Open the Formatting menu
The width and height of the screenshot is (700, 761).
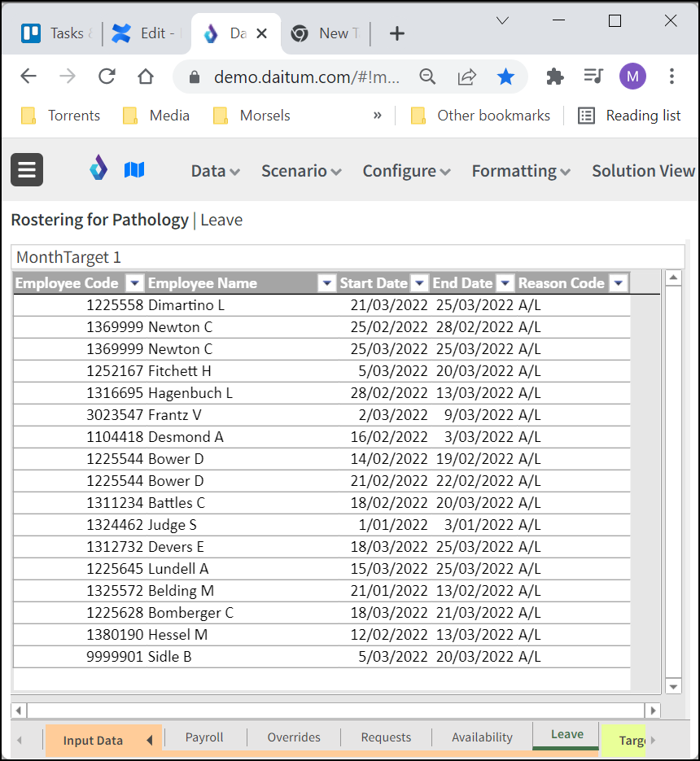[x=521, y=171]
